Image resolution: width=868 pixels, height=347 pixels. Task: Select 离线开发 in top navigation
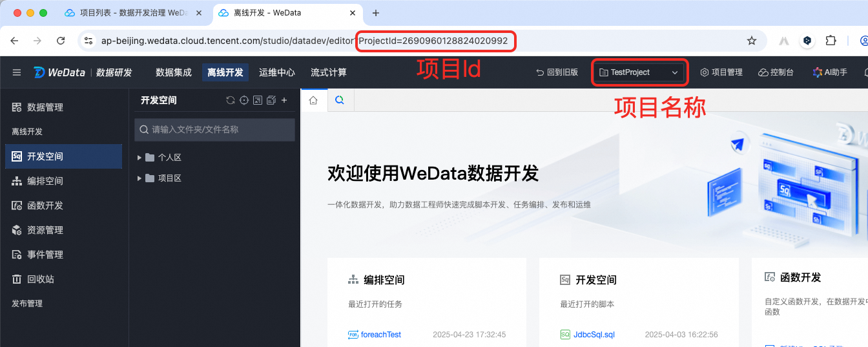pos(225,72)
